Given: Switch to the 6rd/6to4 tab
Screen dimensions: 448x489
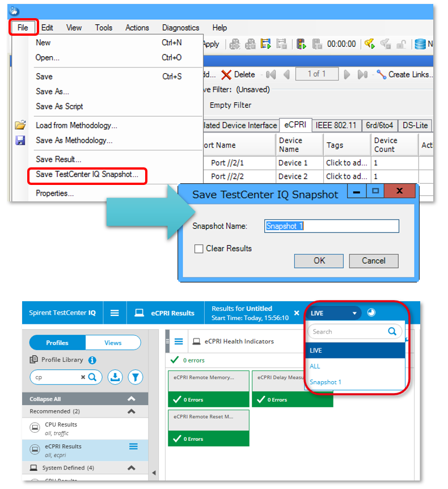Looking at the screenshot, I should pos(379,125).
